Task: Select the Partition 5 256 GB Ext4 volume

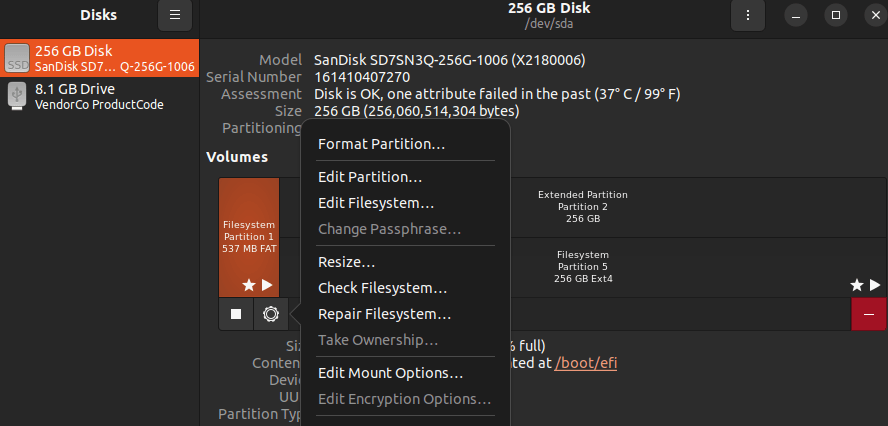Action: (583, 267)
